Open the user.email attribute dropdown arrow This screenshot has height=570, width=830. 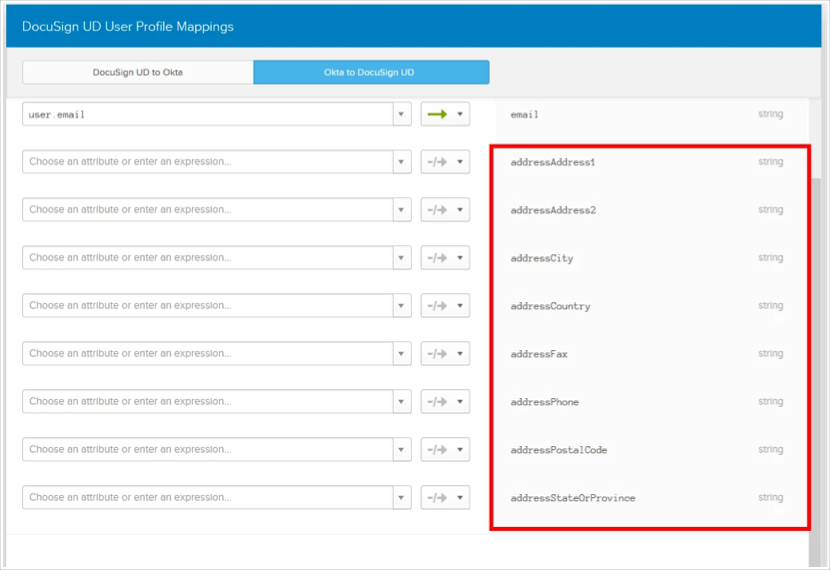[402, 114]
